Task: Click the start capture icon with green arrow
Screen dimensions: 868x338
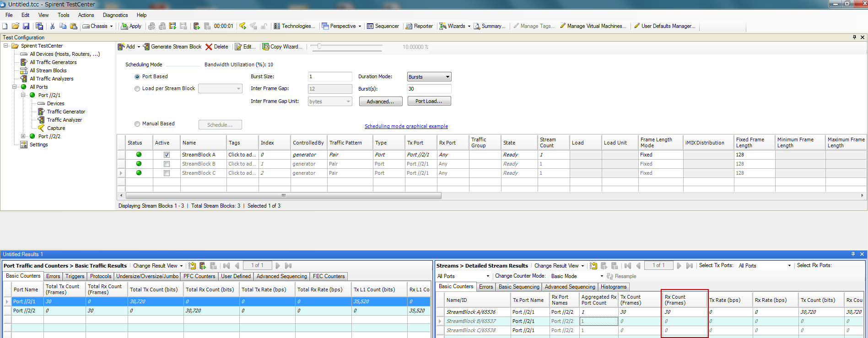Action: click(243, 26)
